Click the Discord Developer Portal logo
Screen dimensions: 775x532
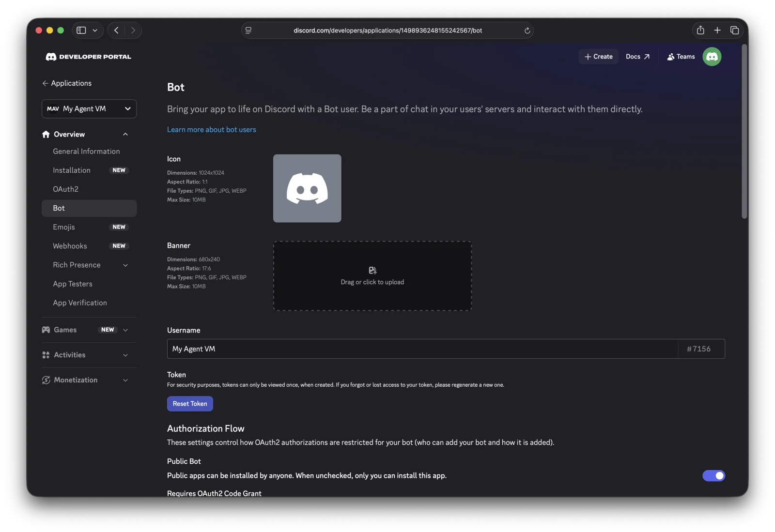click(88, 57)
